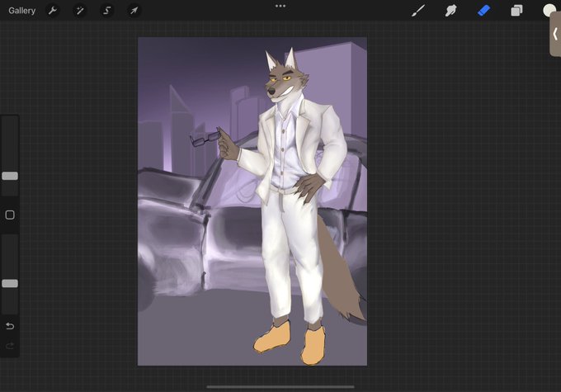Activate the Transform arrow tool
561x392 pixels.
(134, 11)
